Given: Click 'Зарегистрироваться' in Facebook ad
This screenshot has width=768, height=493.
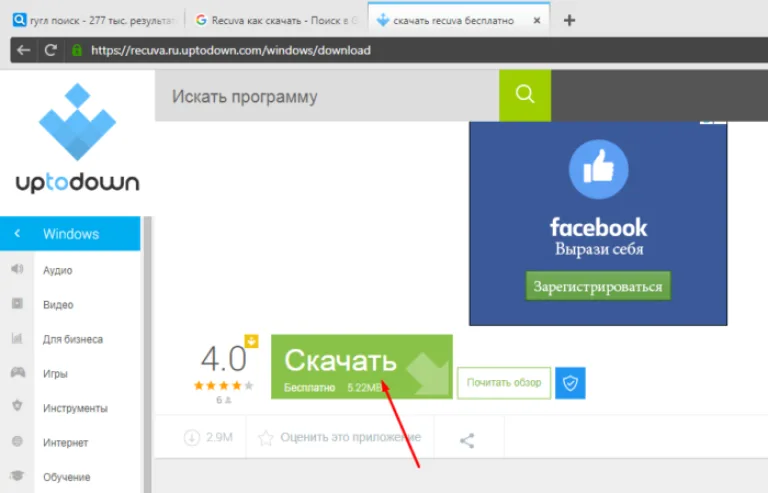Looking at the screenshot, I should (598, 286).
